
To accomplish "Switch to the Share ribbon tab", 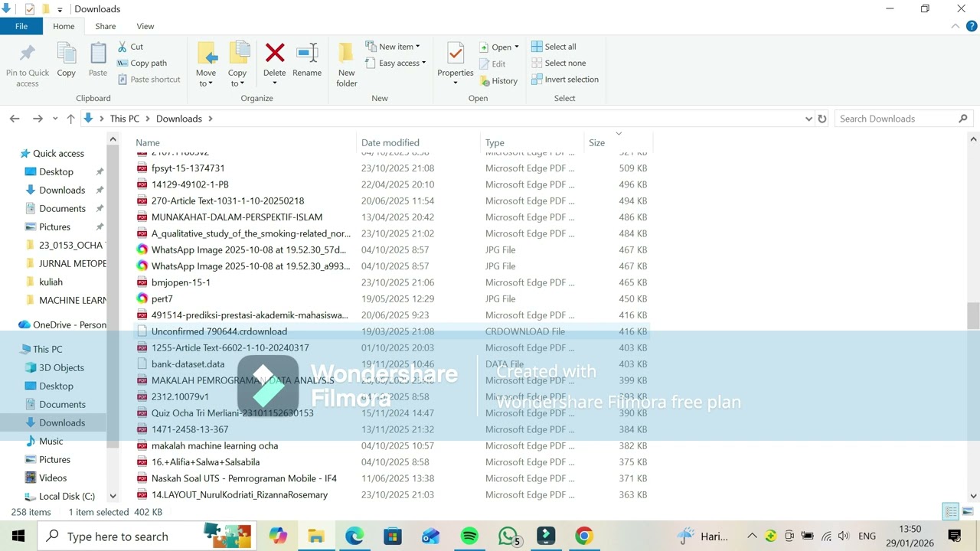I will point(106,26).
